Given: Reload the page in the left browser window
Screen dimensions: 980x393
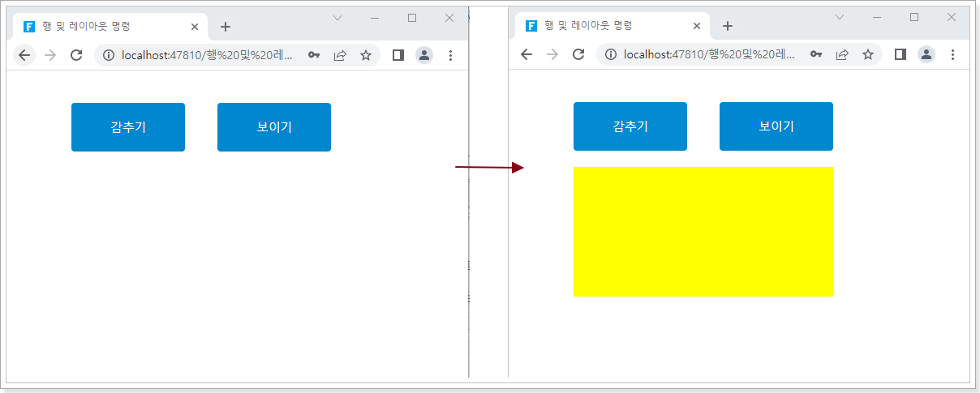Looking at the screenshot, I should pos(76,55).
